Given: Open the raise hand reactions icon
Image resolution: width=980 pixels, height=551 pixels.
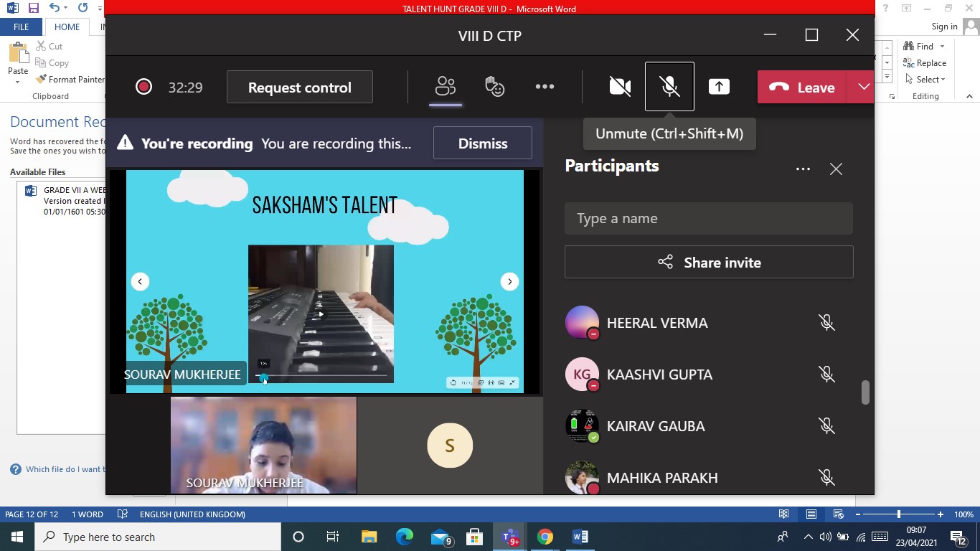Looking at the screenshot, I should coord(494,87).
